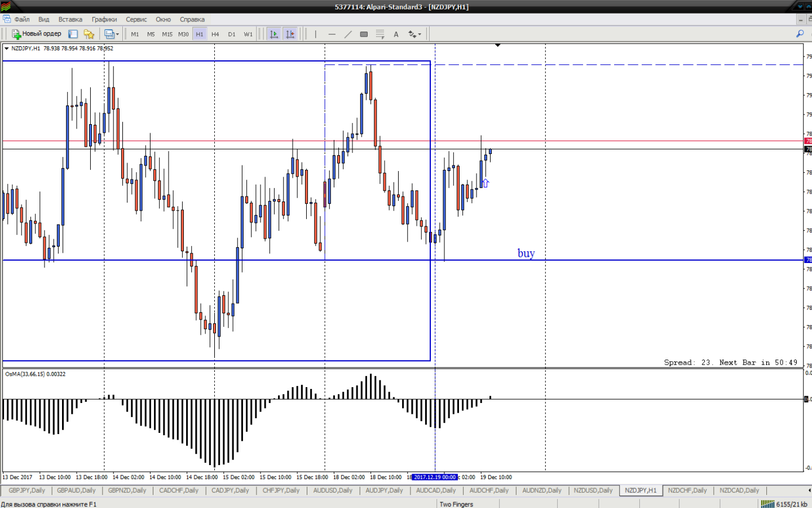Toggle chart shift icon

[290, 34]
